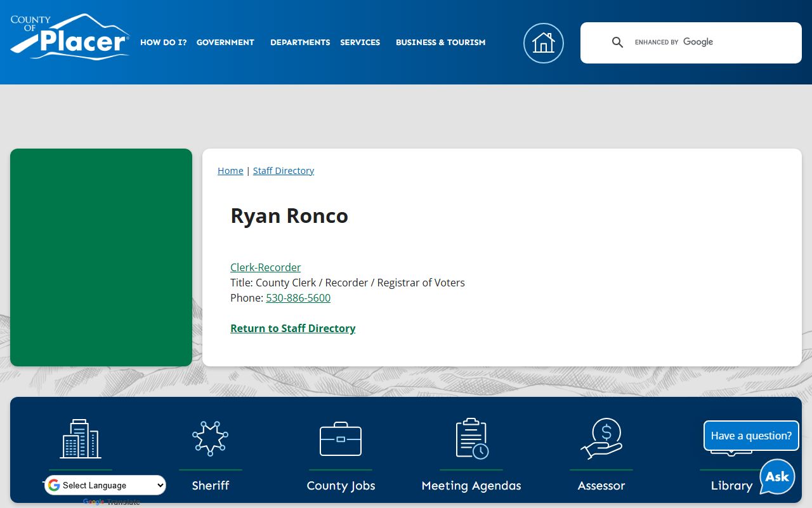Image resolution: width=812 pixels, height=508 pixels.
Task: Open the Sheriff quick link label
Action: [211, 486]
